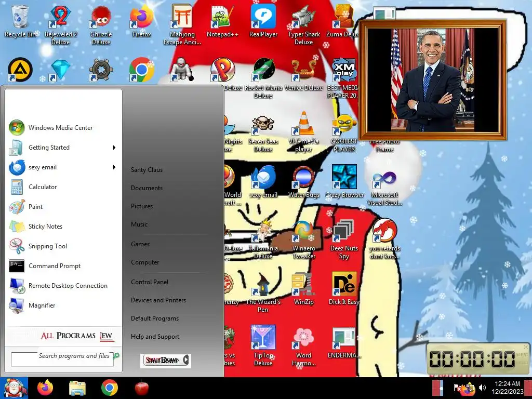Open Santy Claus user folder link
This screenshot has height=399, width=532.
coord(147,170)
